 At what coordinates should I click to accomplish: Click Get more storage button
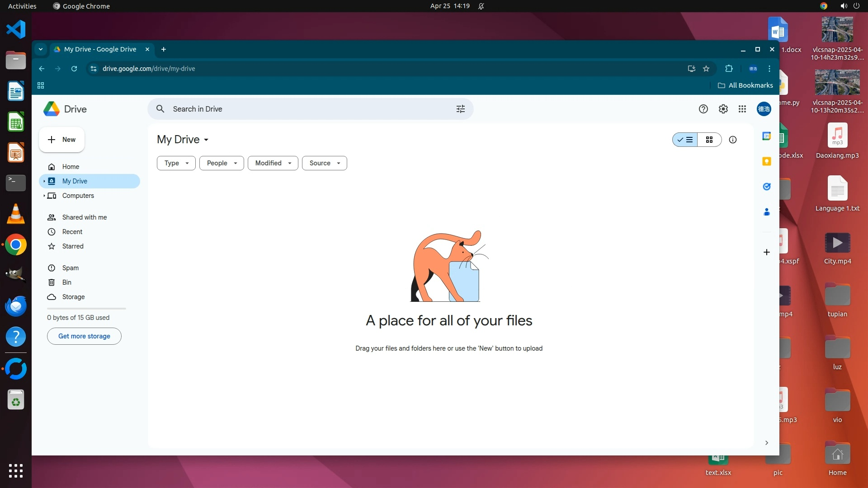point(84,336)
